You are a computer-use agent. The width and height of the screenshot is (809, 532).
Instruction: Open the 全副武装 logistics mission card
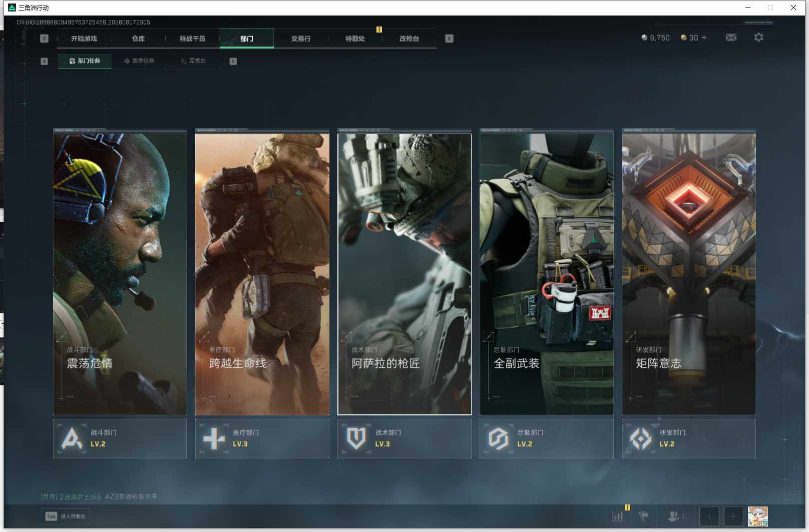click(547, 274)
